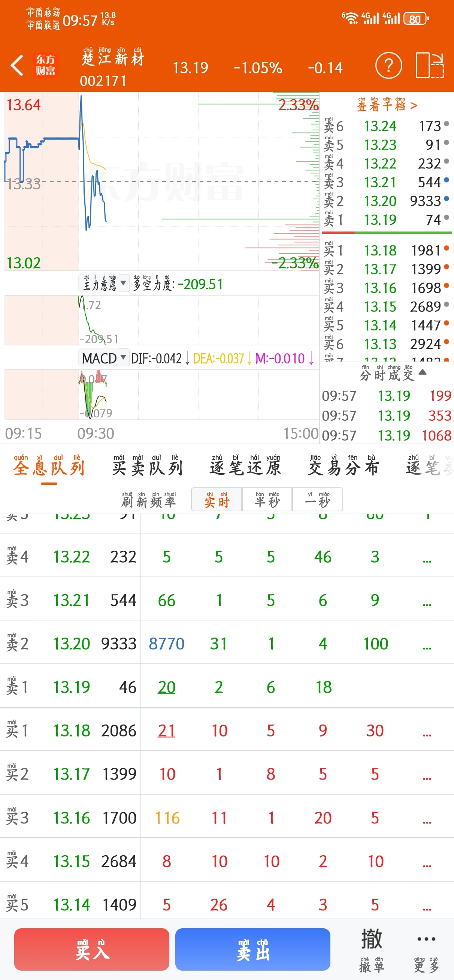
Task: Collapse the 分时成交 panel arrow
Action: point(423,372)
